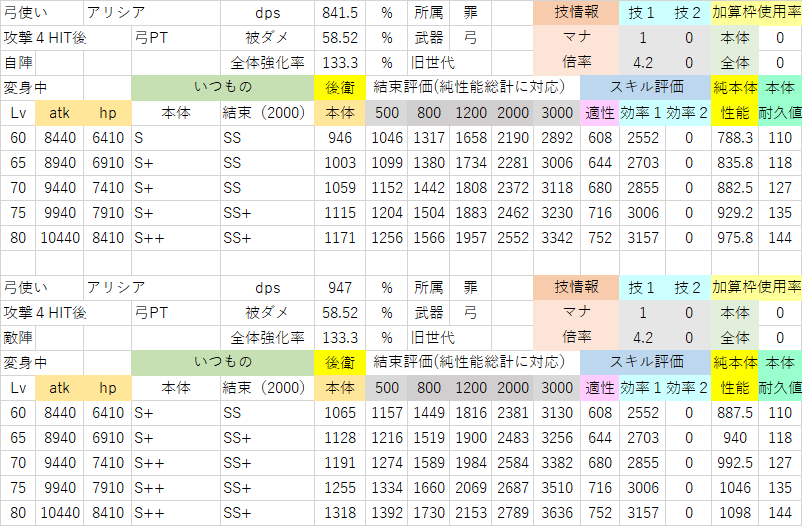Image resolution: width=802 pixels, height=526 pixels.
Task: Click the 2153 cell
Action: pos(471,513)
